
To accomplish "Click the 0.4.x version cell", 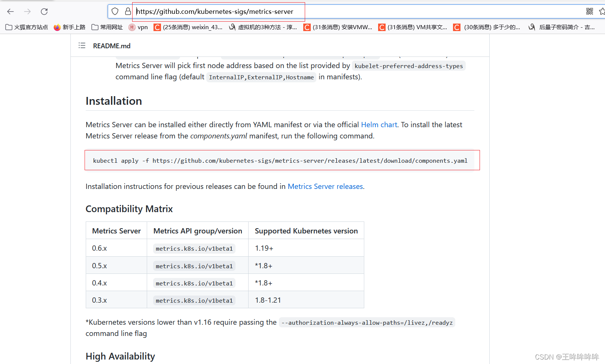I will click(116, 283).
